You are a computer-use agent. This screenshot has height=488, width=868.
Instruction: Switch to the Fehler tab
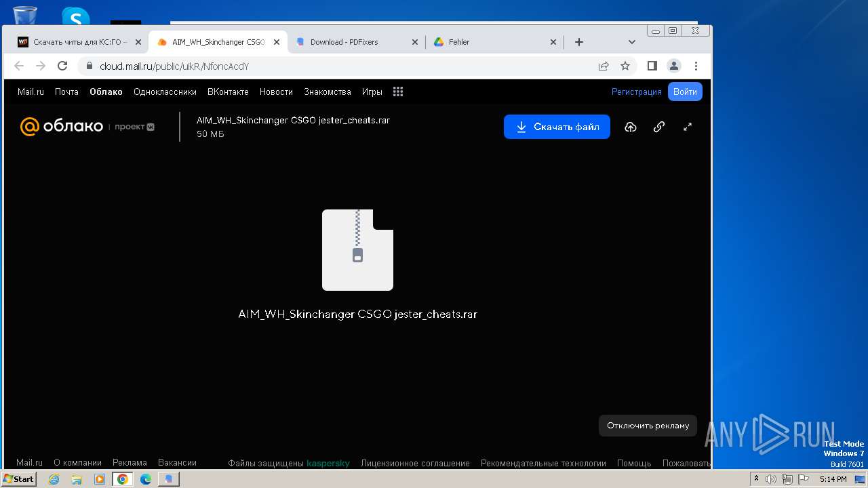point(495,42)
